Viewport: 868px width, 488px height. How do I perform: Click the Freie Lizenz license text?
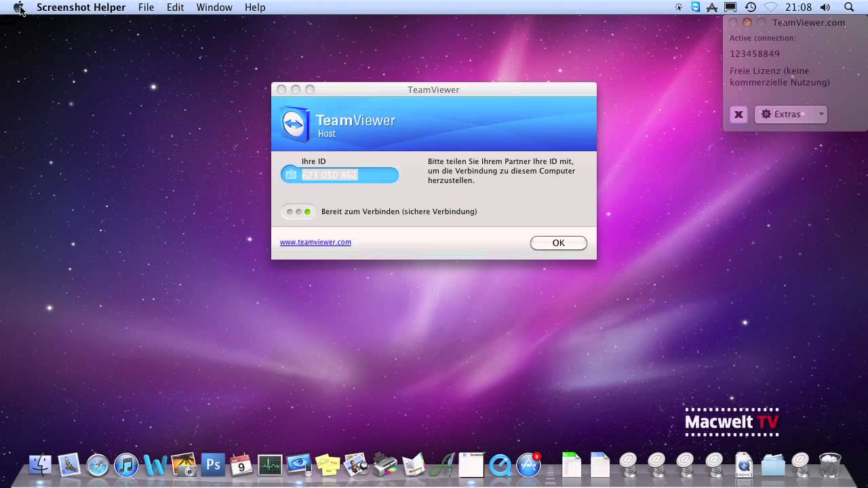(780, 77)
